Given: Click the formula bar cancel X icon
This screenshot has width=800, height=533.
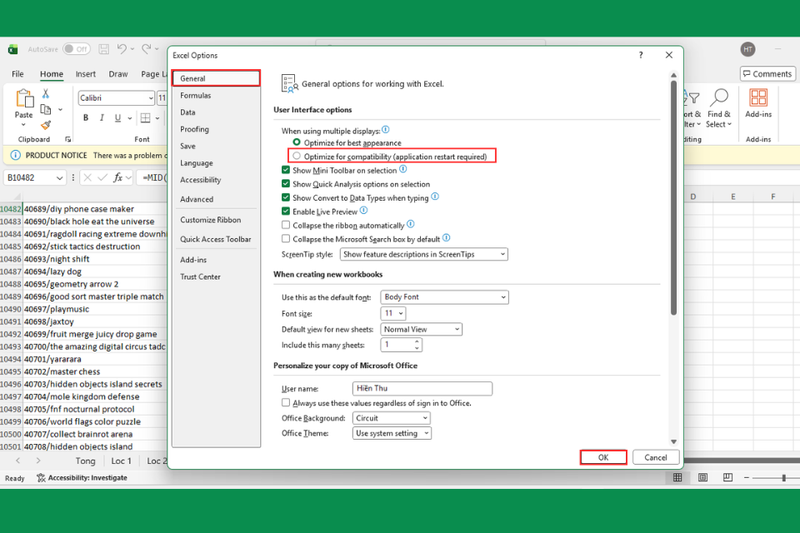Looking at the screenshot, I should click(87, 177).
